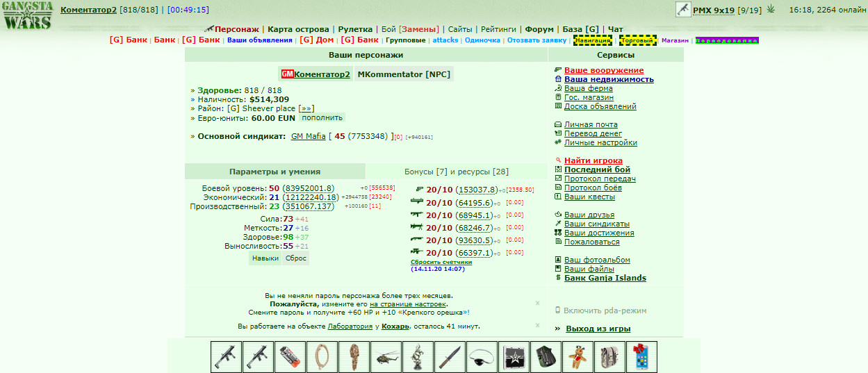Open Карта острова menu item
The image size is (868, 373).
point(298,29)
